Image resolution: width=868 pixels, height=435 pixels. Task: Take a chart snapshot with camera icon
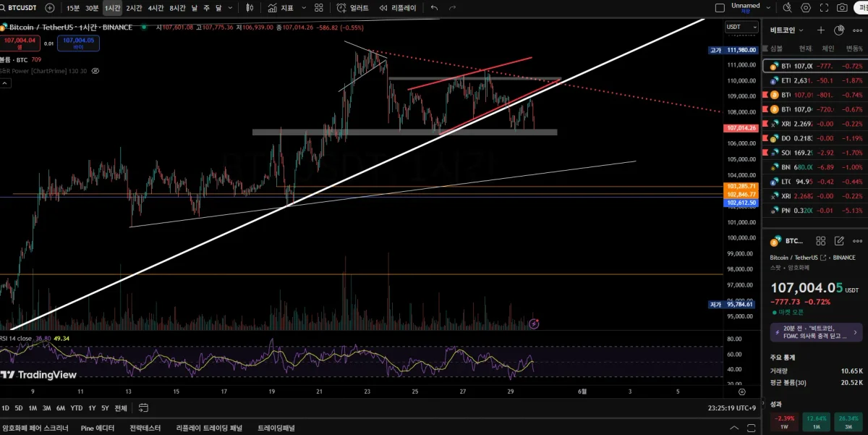tap(842, 8)
